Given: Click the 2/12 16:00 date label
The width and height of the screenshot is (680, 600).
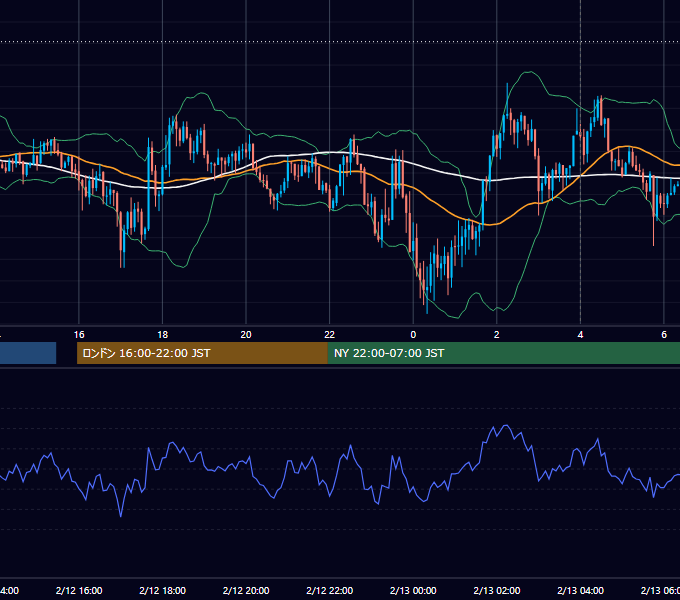Looking at the screenshot, I should point(79,590).
